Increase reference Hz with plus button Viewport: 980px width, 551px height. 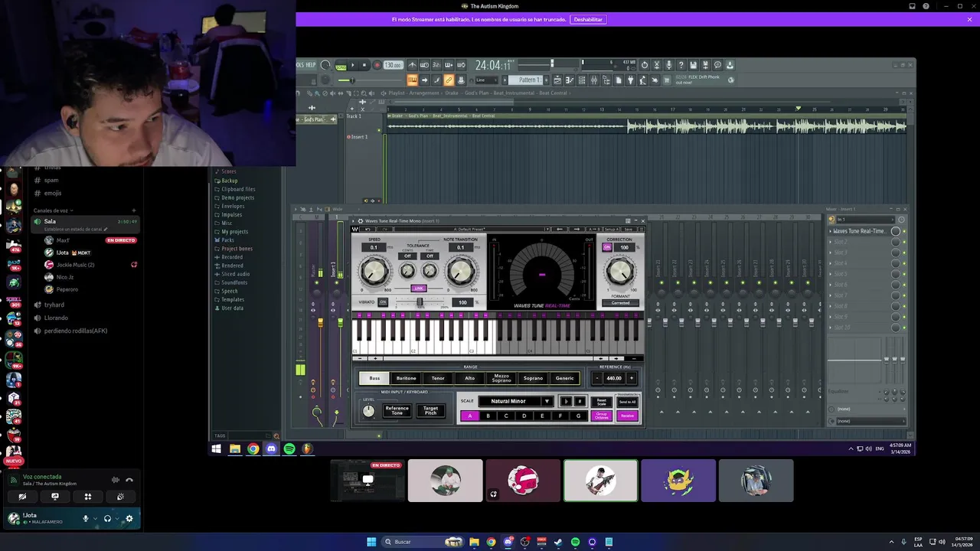(632, 378)
